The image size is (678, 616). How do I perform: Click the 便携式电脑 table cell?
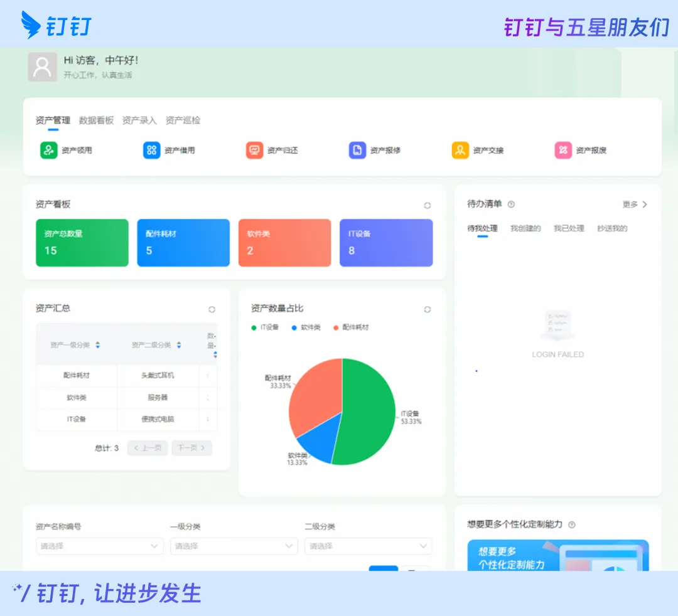(158, 419)
